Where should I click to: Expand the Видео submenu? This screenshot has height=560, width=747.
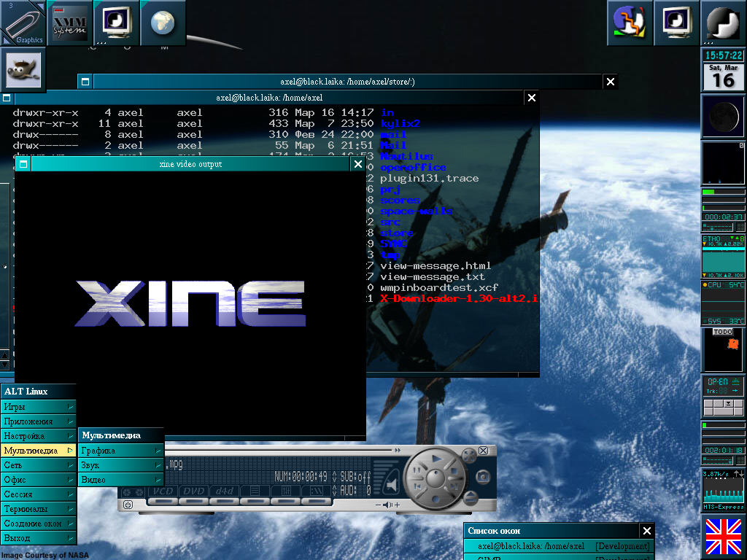[120, 480]
